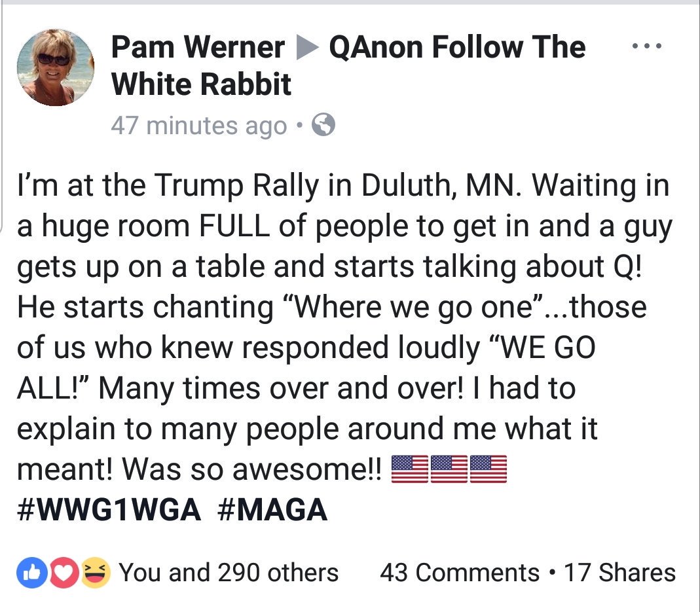Screen dimensions: 700x612
Task: Open Pam Werner's profile name link
Action: point(198,47)
